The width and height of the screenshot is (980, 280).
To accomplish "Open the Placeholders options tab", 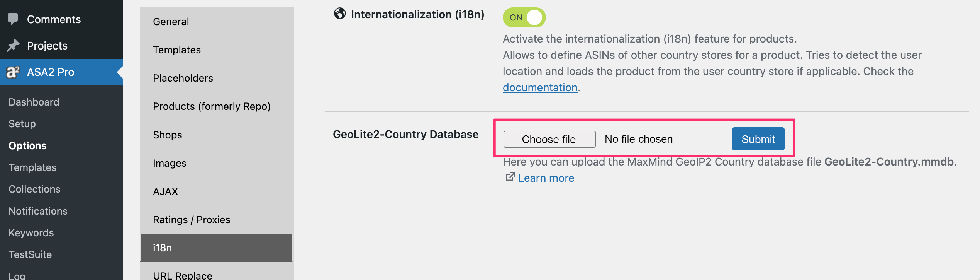I will [183, 78].
